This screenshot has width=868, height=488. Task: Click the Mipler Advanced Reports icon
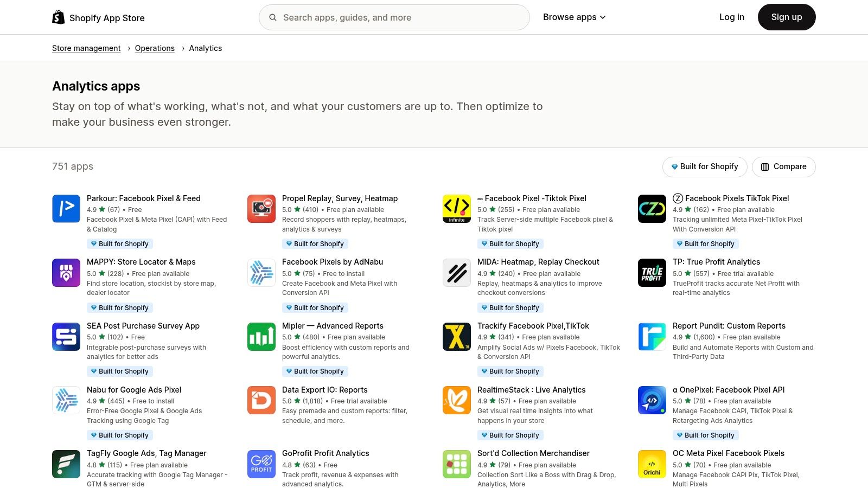(261, 337)
